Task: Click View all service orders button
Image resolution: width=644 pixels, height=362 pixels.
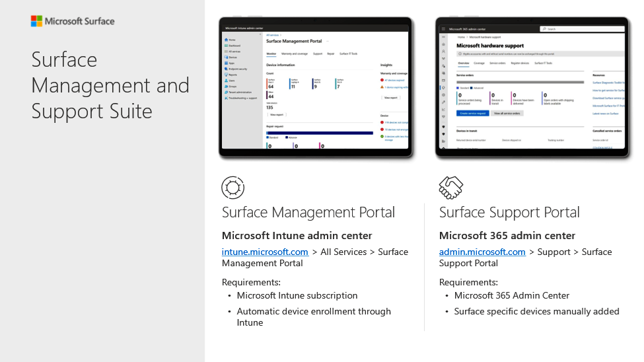Action: click(x=507, y=114)
